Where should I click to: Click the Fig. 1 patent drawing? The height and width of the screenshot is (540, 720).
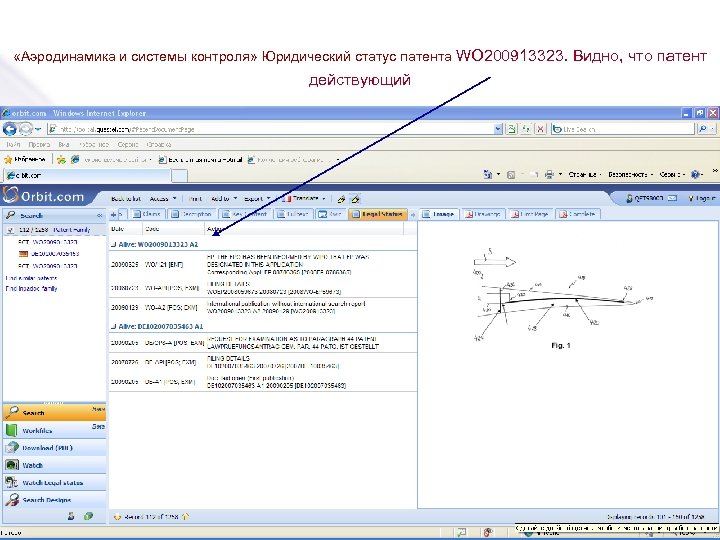(561, 298)
